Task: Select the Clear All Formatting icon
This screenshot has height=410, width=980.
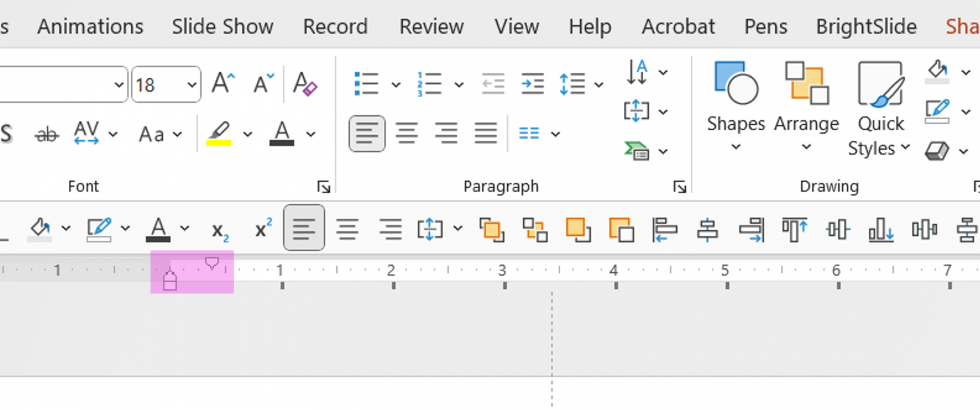Action: [305, 84]
